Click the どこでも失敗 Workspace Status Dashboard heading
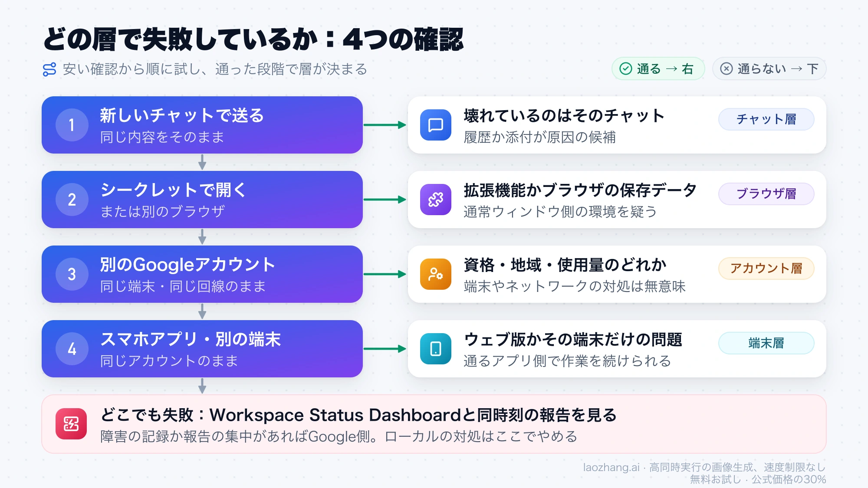Viewport: 868px width, 488px height. tap(358, 415)
